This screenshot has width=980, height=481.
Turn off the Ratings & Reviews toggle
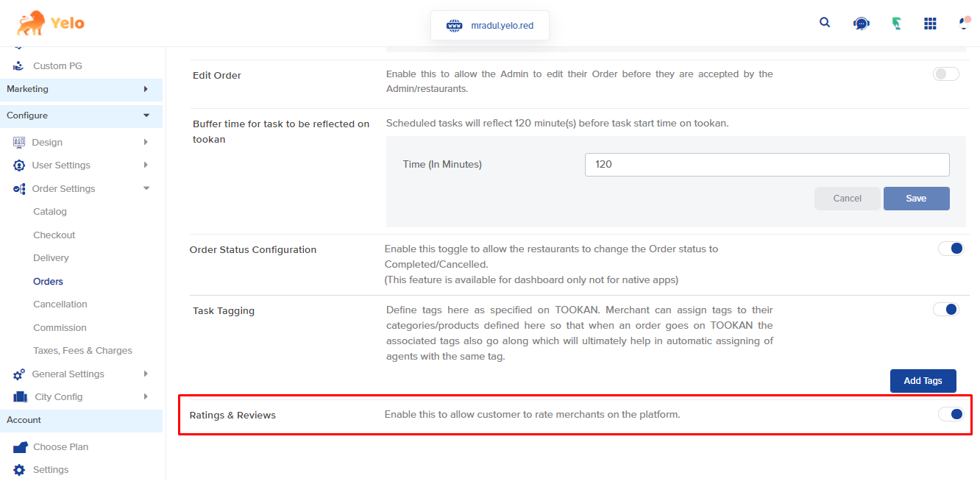(951, 415)
